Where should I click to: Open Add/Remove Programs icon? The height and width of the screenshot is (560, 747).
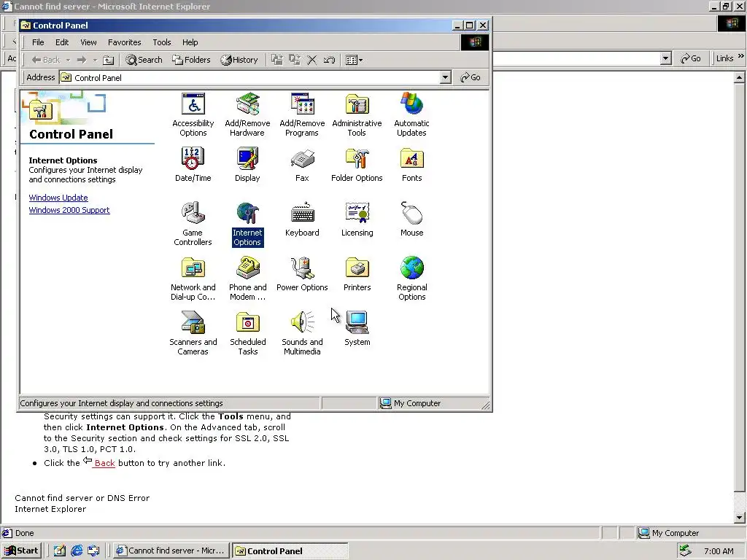coord(302,114)
